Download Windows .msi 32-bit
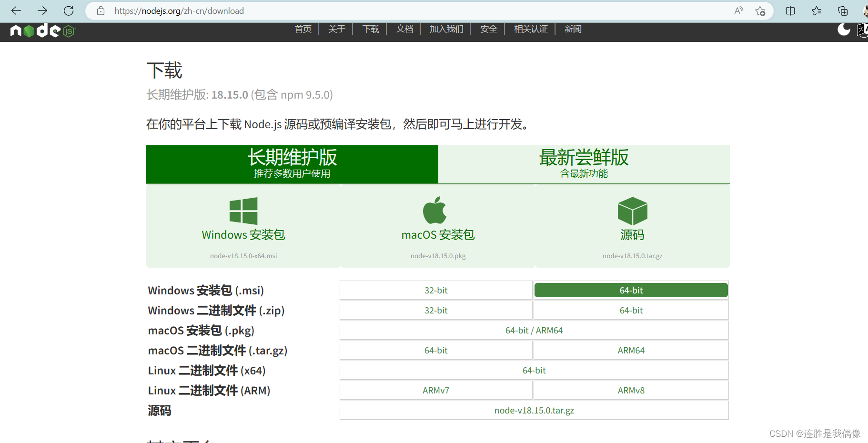This screenshot has height=443, width=868. coord(436,290)
